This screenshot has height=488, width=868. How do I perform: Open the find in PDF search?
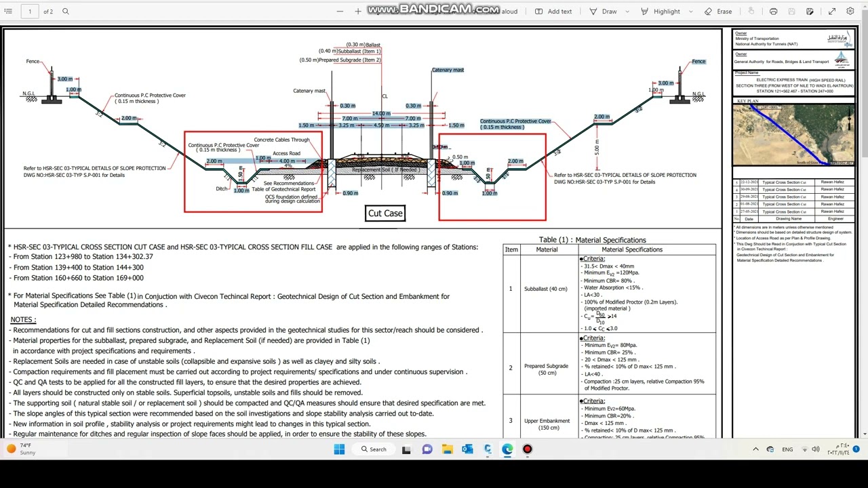(66, 12)
